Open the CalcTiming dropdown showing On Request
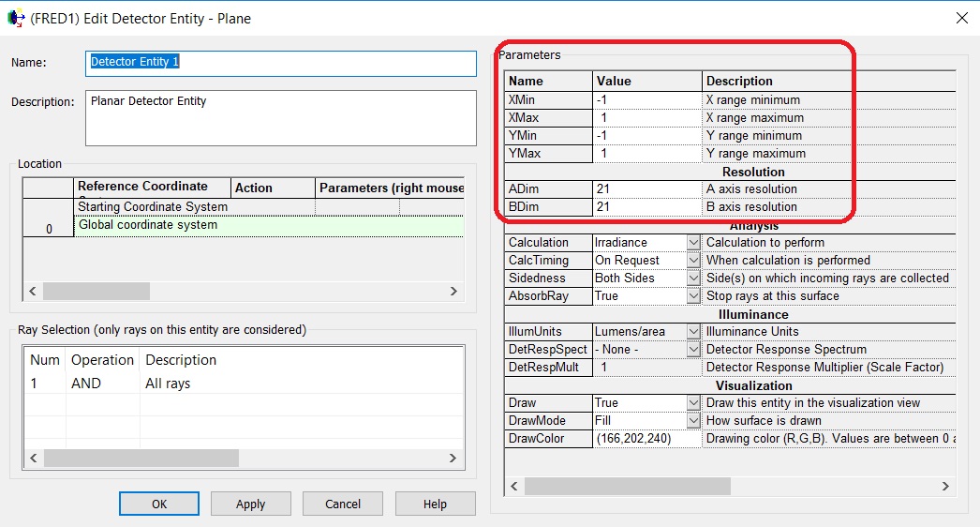This screenshot has height=527, width=980. (693, 260)
